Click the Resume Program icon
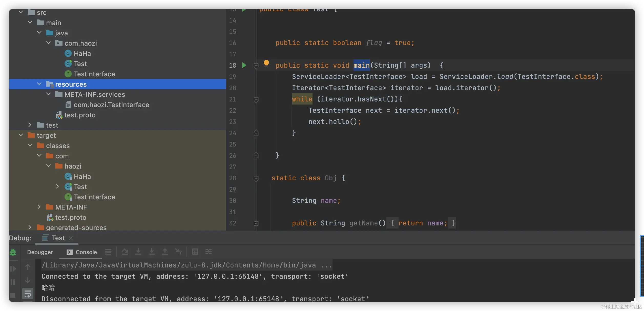The height and width of the screenshot is (311, 644). [13, 269]
